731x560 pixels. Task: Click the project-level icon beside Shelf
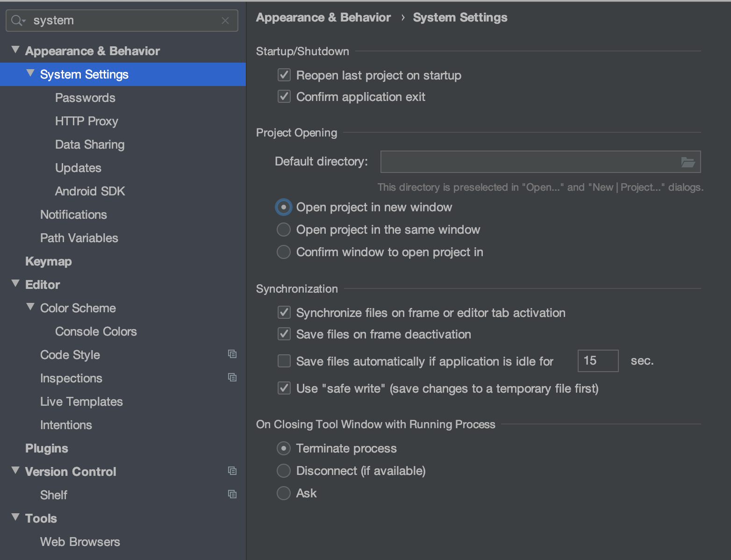tap(232, 494)
